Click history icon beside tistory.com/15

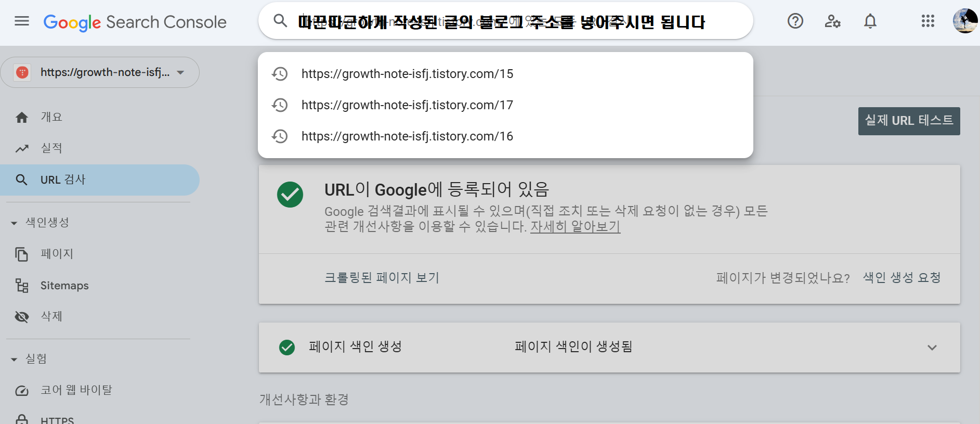click(x=280, y=74)
